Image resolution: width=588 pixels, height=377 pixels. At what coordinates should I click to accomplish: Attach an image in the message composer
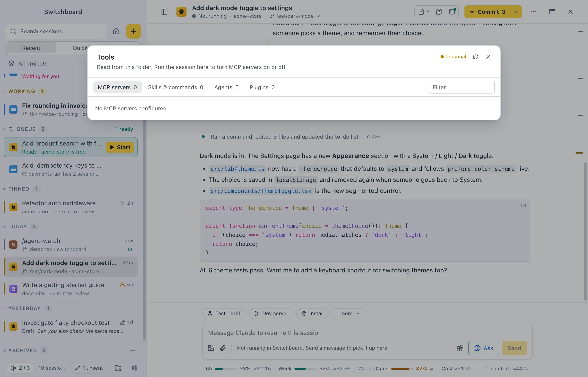point(211,348)
